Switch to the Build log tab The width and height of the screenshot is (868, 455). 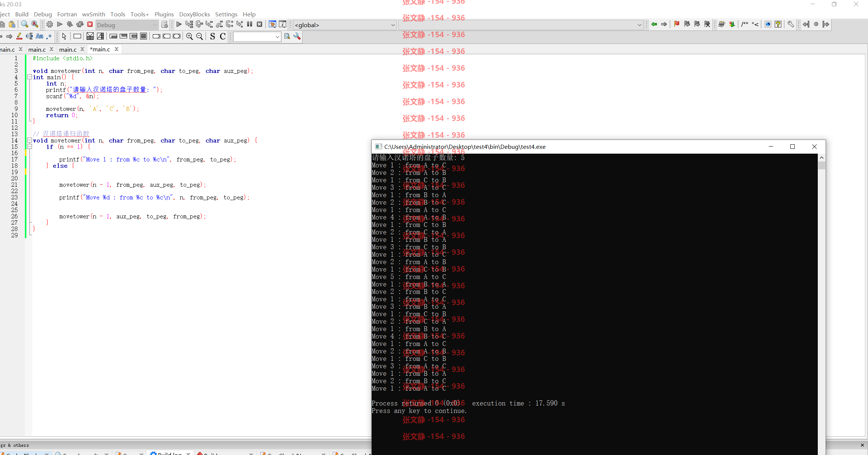170,453
